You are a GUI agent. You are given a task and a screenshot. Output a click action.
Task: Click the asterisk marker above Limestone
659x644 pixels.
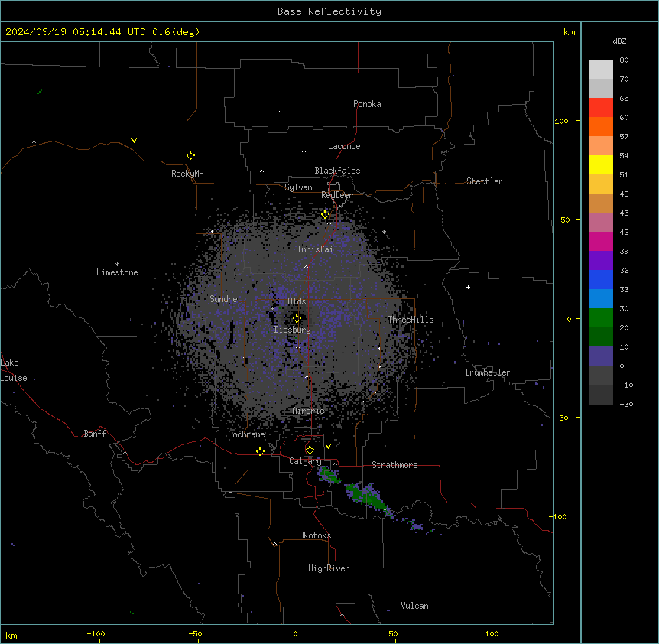[117, 265]
